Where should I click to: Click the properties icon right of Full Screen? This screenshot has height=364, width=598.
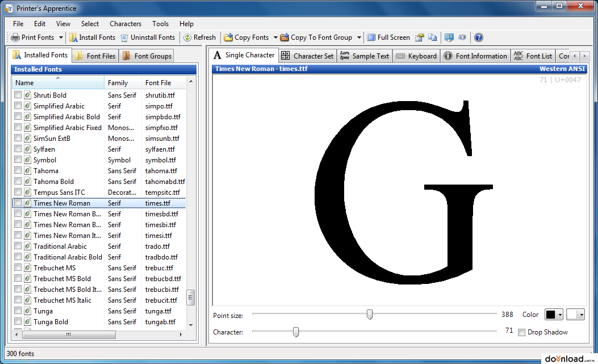pos(420,37)
